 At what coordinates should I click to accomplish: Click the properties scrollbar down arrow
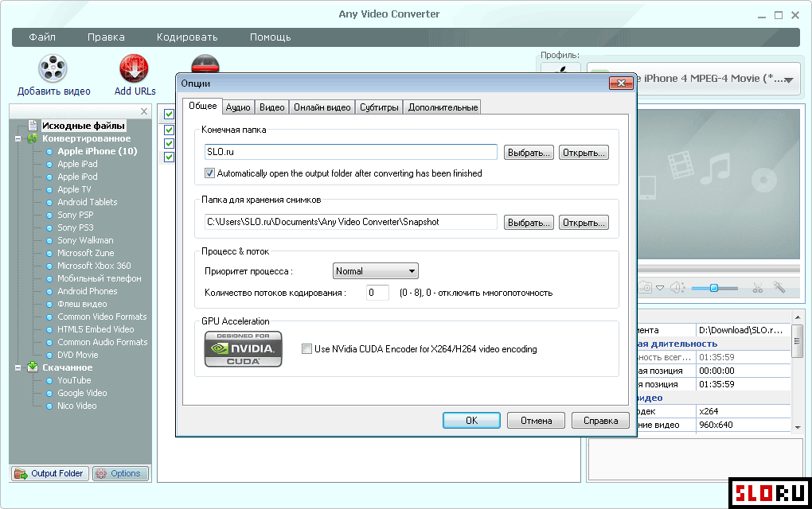[798, 427]
